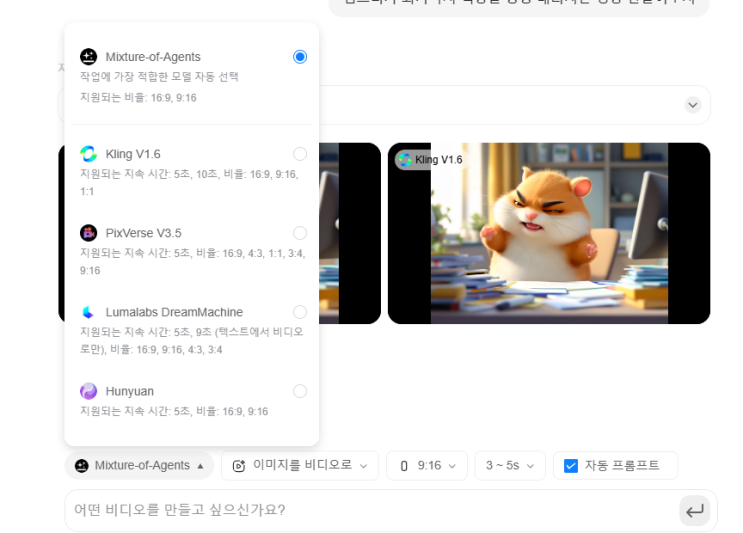Click the Mixture-of-Agents logo icon in list
The height and width of the screenshot is (533, 743).
pyautogui.click(x=89, y=57)
